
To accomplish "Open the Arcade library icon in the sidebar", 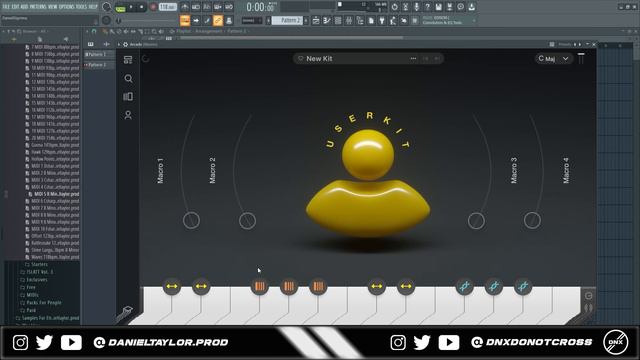I will [128, 96].
